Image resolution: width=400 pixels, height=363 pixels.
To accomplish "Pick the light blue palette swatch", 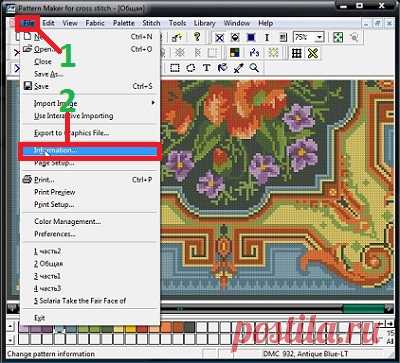I will (59, 330).
